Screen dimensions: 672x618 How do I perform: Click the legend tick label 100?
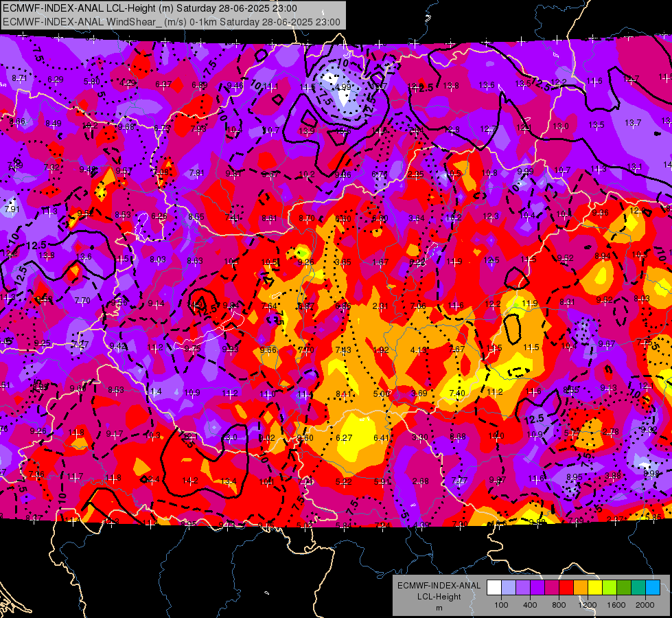501,605
